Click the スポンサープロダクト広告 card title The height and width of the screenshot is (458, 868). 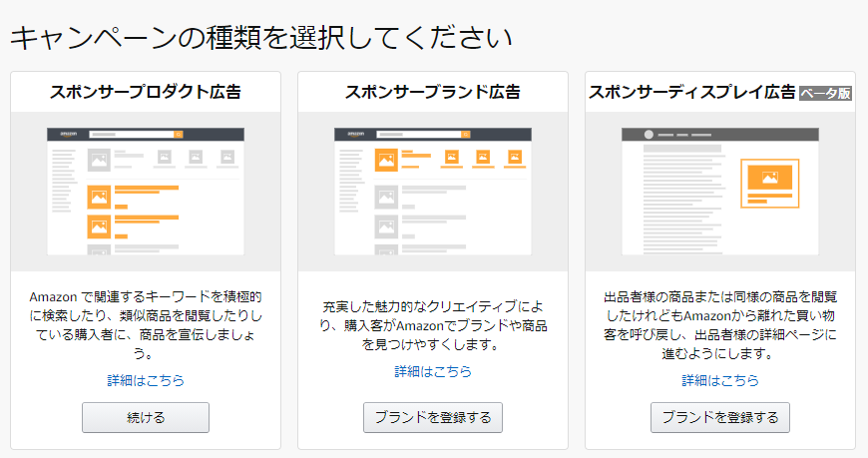click(x=146, y=92)
